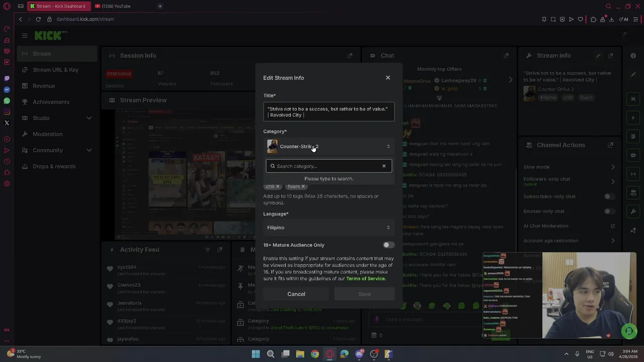Image resolution: width=644 pixels, height=362 pixels.
Task: Pop out the Stream info panel
Action: pos(610,56)
